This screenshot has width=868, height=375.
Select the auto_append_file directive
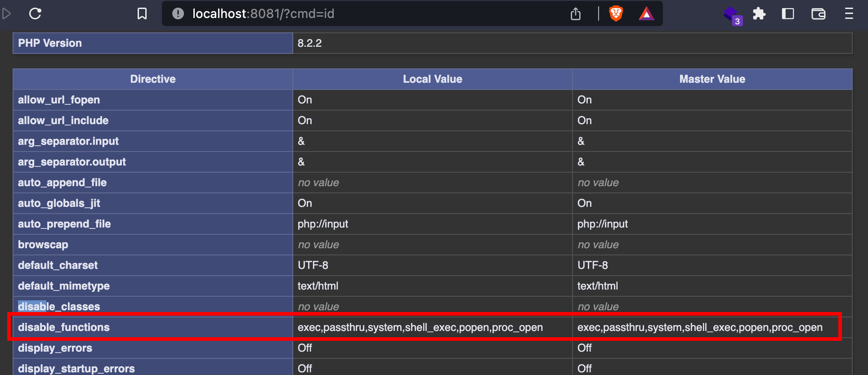pyautogui.click(x=63, y=183)
